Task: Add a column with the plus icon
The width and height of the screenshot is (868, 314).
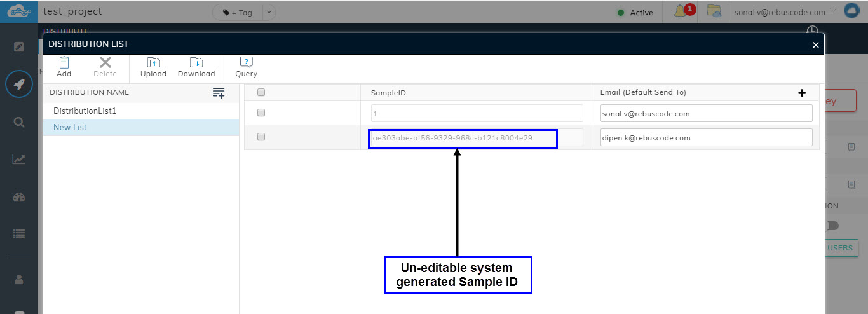Action: coord(802,93)
